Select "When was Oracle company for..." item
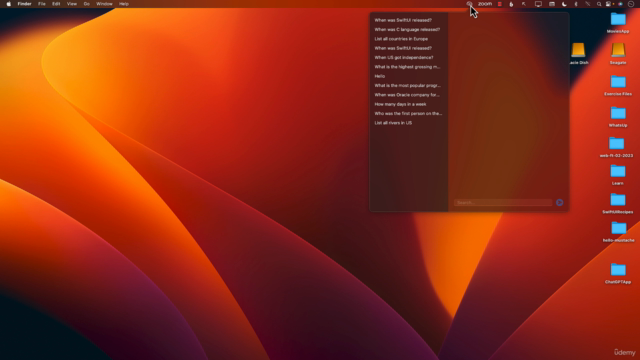This screenshot has width=640, height=360. pos(407,95)
